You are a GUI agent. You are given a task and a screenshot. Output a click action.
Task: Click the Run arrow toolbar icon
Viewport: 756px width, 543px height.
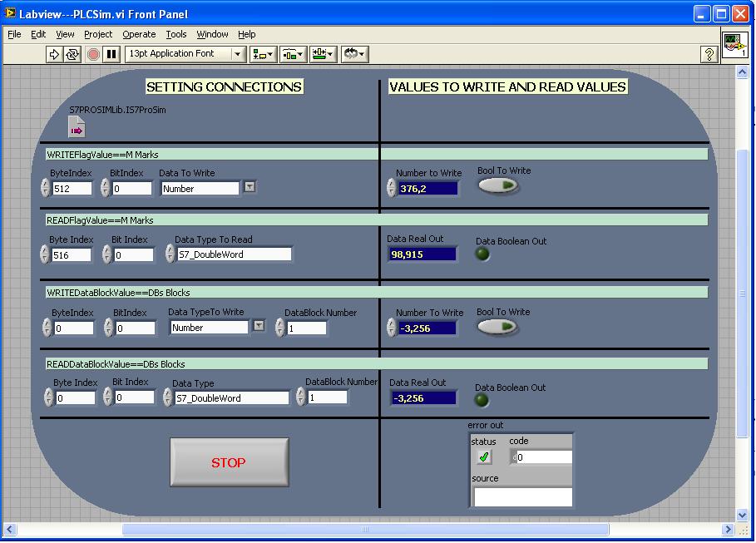(54, 54)
